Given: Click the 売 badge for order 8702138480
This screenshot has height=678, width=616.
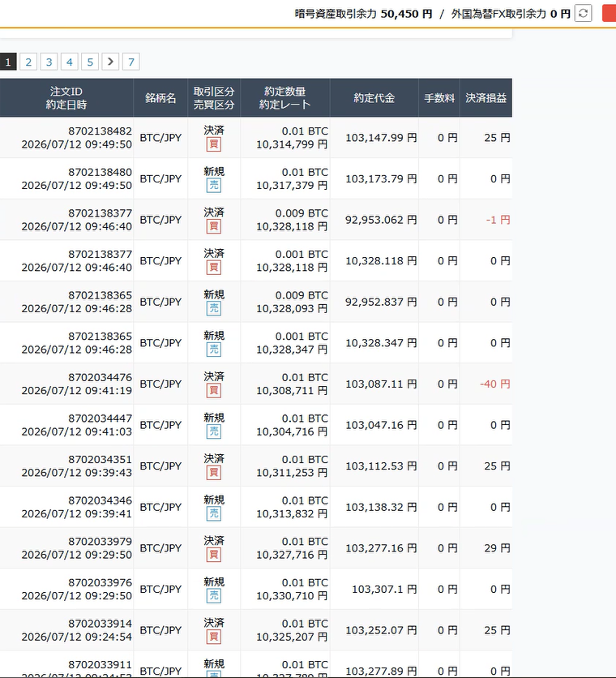Looking at the screenshot, I should (x=214, y=186).
